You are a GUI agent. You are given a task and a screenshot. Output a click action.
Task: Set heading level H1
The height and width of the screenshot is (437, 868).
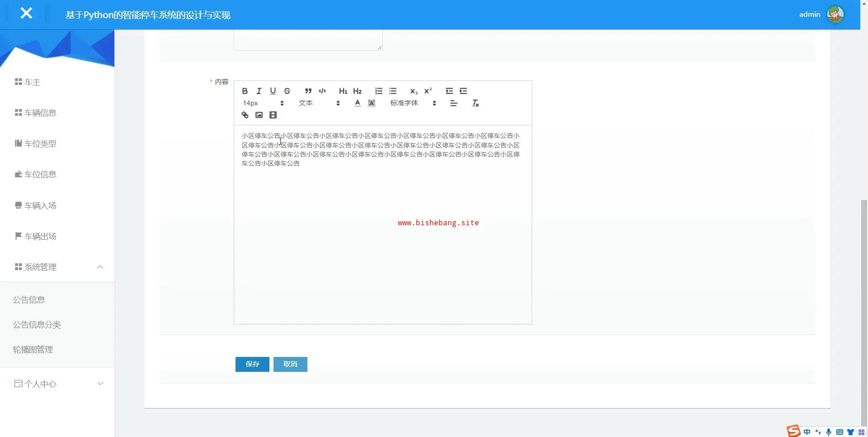343,91
